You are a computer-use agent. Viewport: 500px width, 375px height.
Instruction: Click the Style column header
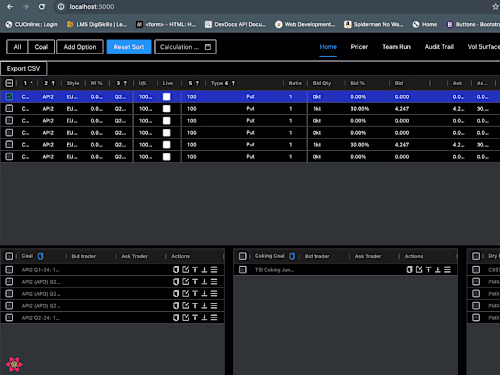coord(73,83)
